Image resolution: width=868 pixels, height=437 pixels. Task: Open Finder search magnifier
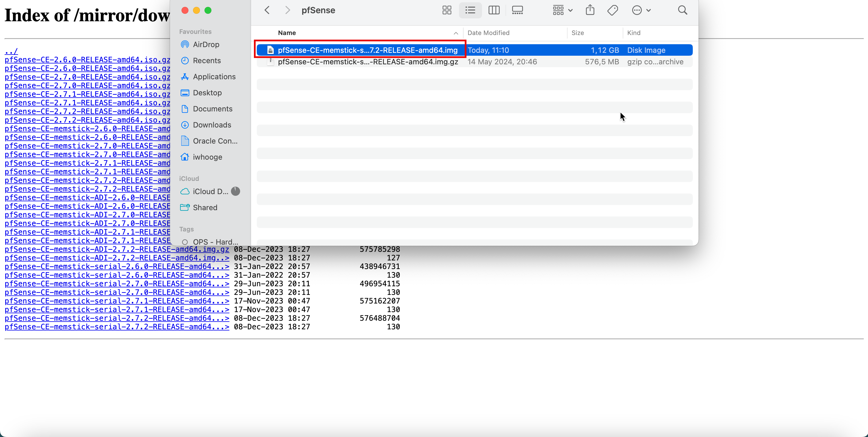pos(682,10)
